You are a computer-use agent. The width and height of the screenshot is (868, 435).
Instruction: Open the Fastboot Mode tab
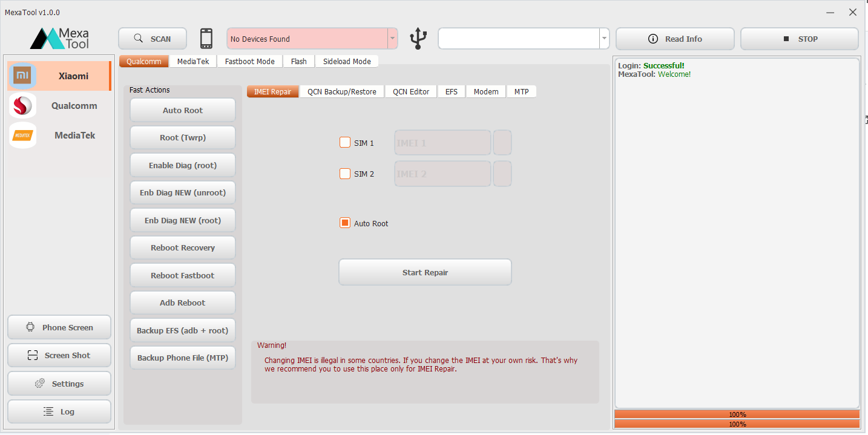249,61
